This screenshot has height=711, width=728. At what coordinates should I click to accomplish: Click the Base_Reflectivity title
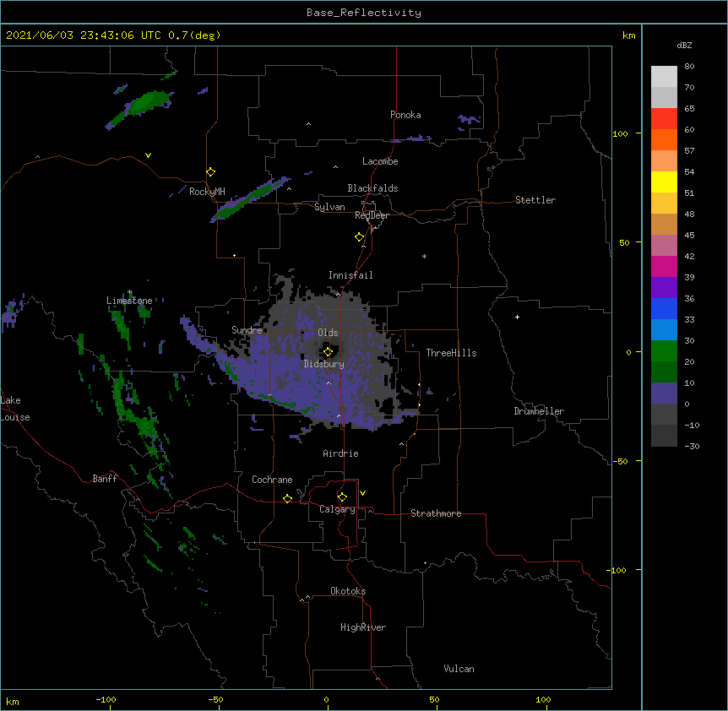pyautogui.click(x=364, y=13)
